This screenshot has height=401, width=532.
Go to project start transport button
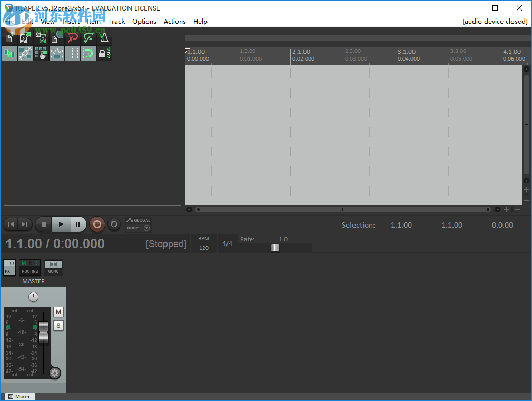(x=11, y=224)
